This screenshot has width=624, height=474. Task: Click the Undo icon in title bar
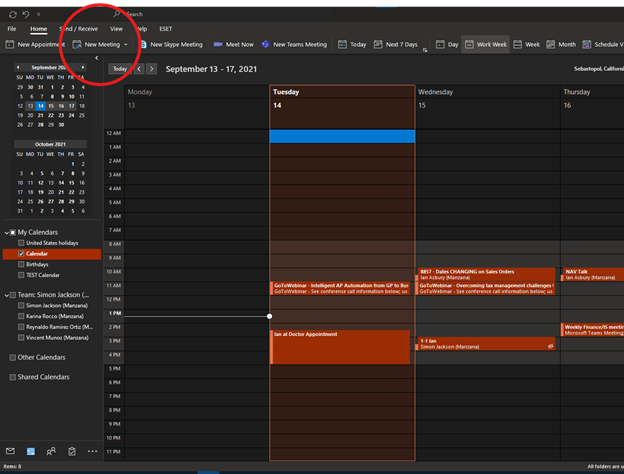click(x=26, y=14)
